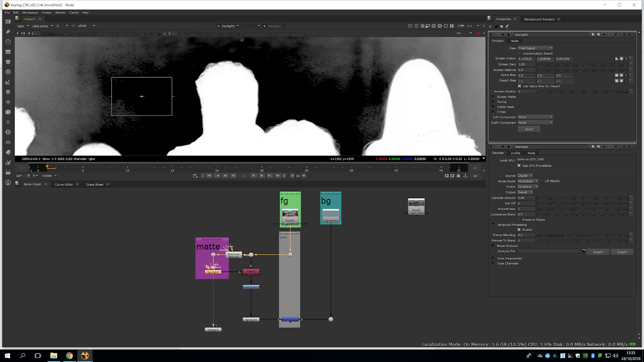Image resolution: width=644 pixels, height=362 pixels.
Task: Open the Draw nodes toolbar menu
Action: (x=8, y=32)
